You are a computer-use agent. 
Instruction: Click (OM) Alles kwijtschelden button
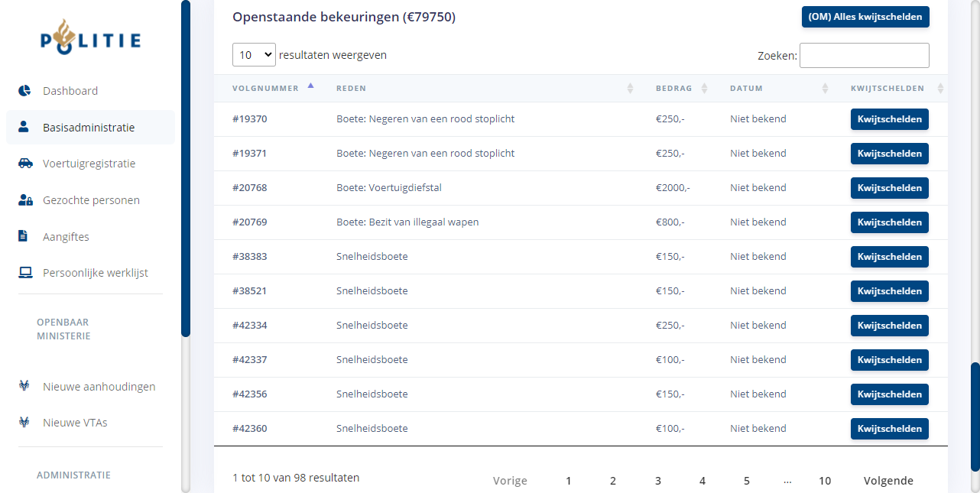point(865,17)
